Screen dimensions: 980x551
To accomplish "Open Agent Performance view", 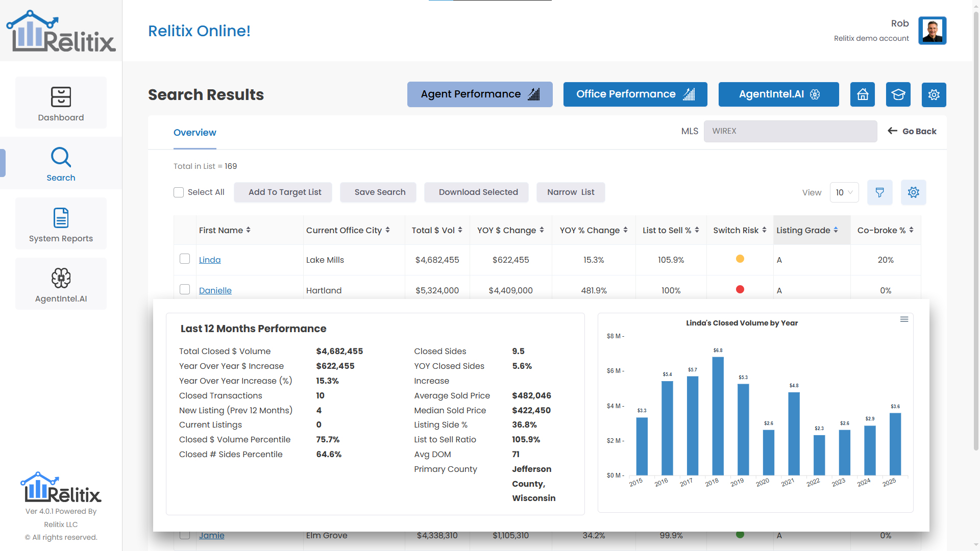I will [x=480, y=94].
